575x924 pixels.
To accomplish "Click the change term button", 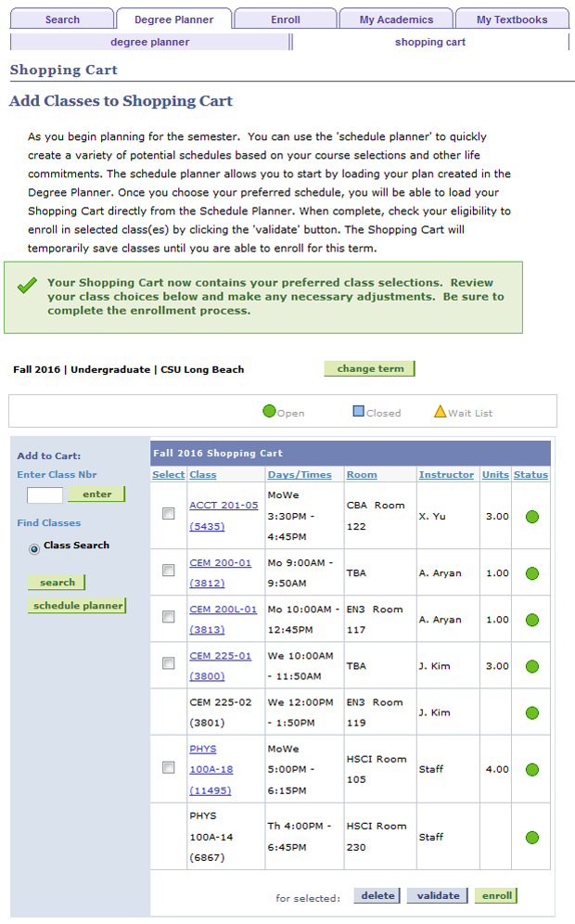I will click(x=369, y=368).
